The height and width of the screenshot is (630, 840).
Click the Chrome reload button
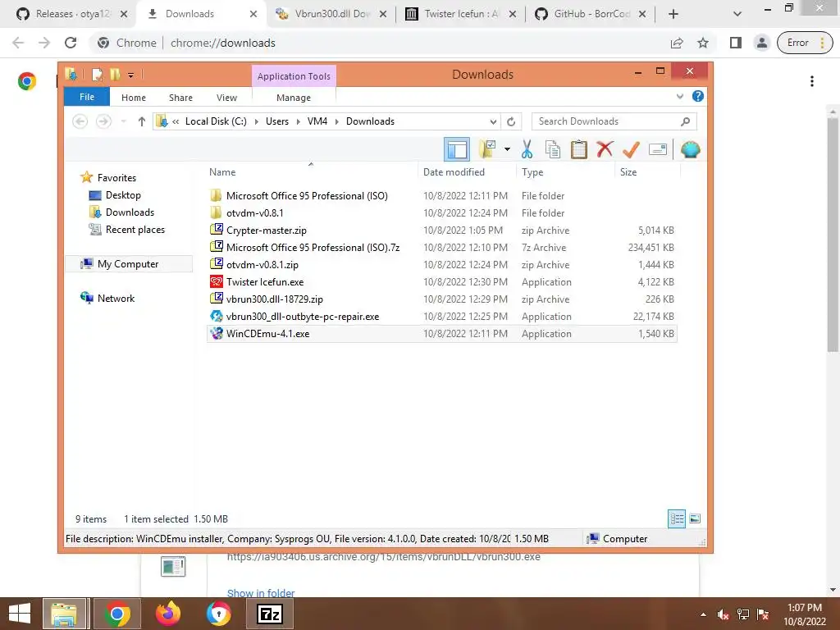(x=71, y=43)
